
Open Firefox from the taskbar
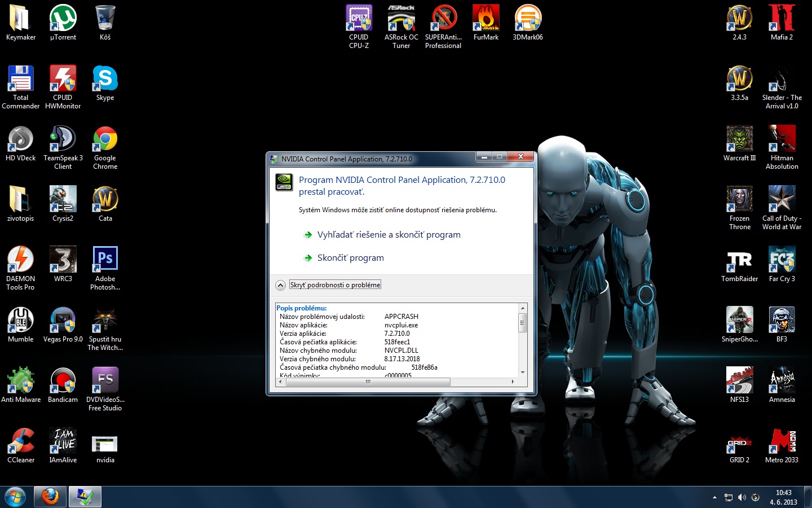coord(50,497)
